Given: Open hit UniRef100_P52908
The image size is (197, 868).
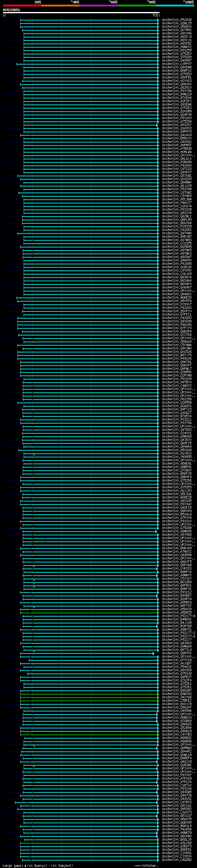Looking at the screenshot, I should [177, 20].
